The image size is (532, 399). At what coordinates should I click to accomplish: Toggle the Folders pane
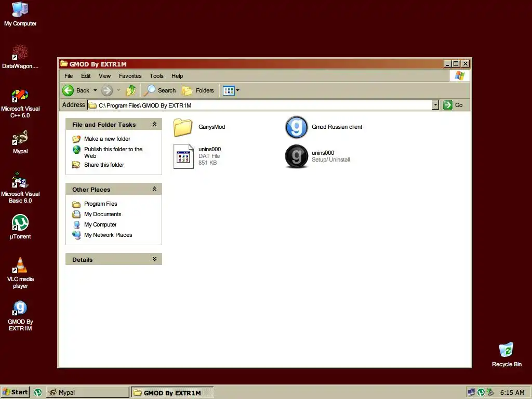click(198, 90)
